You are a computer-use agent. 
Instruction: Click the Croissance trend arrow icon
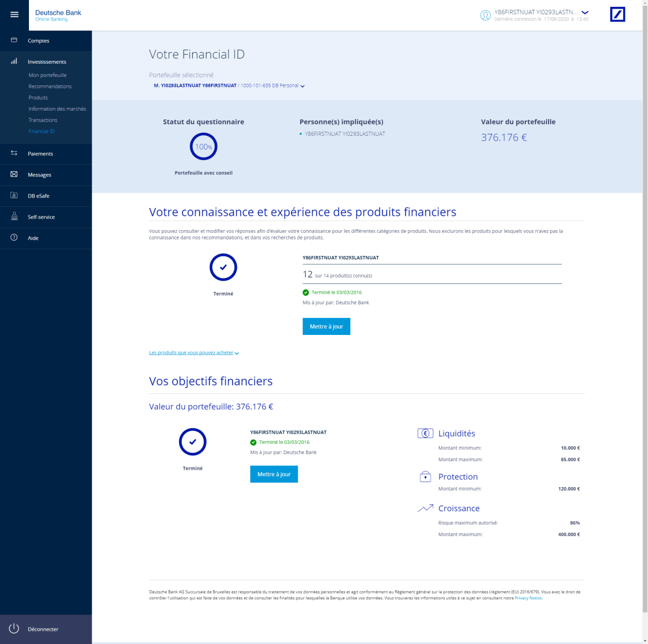click(425, 508)
